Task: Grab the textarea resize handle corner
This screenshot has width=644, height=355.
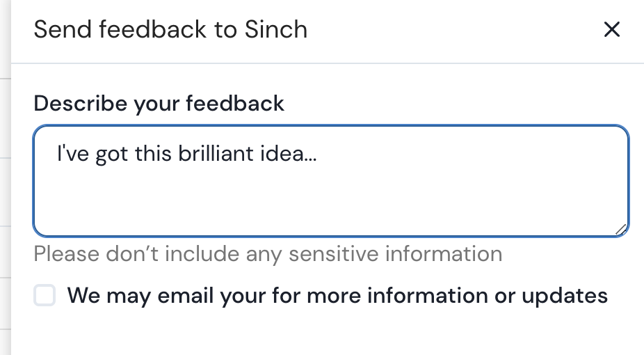Action: click(x=621, y=230)
